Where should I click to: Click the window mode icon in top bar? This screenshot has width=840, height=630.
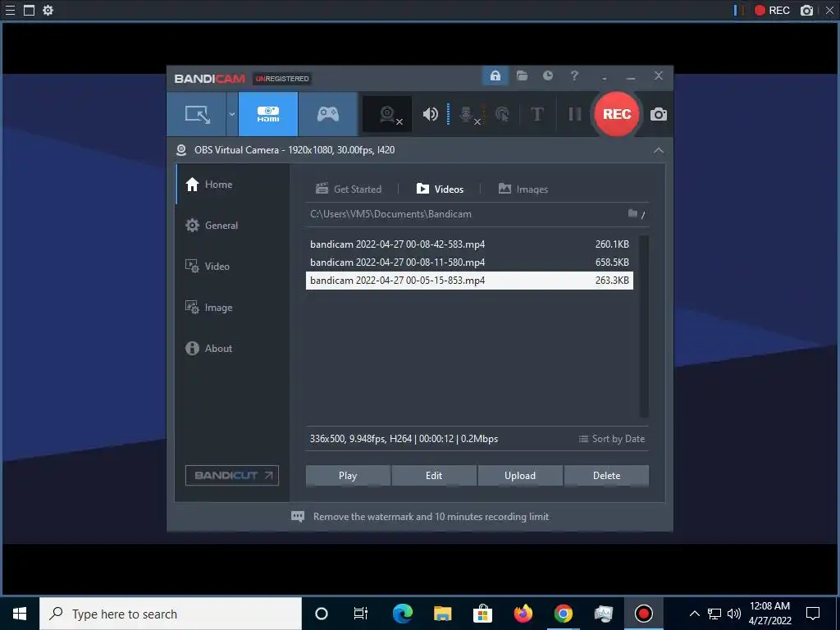(x=29, y=10)
